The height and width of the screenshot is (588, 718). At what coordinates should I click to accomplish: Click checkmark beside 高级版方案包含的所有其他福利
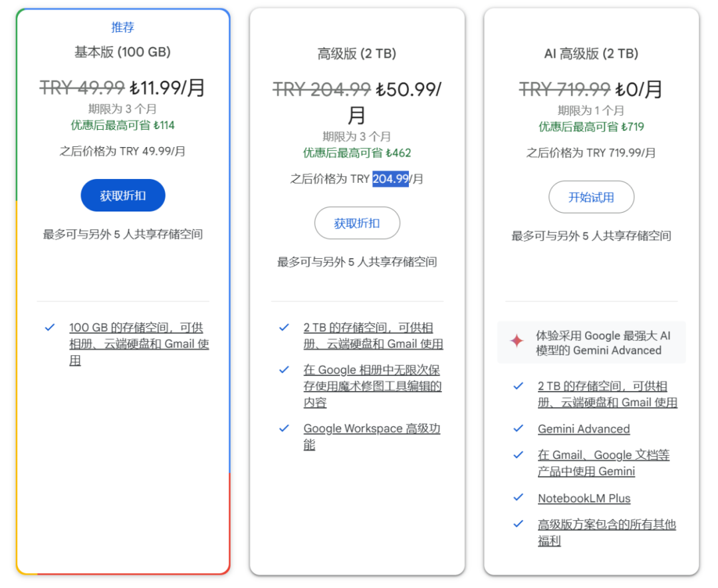(x=519, y=523)
